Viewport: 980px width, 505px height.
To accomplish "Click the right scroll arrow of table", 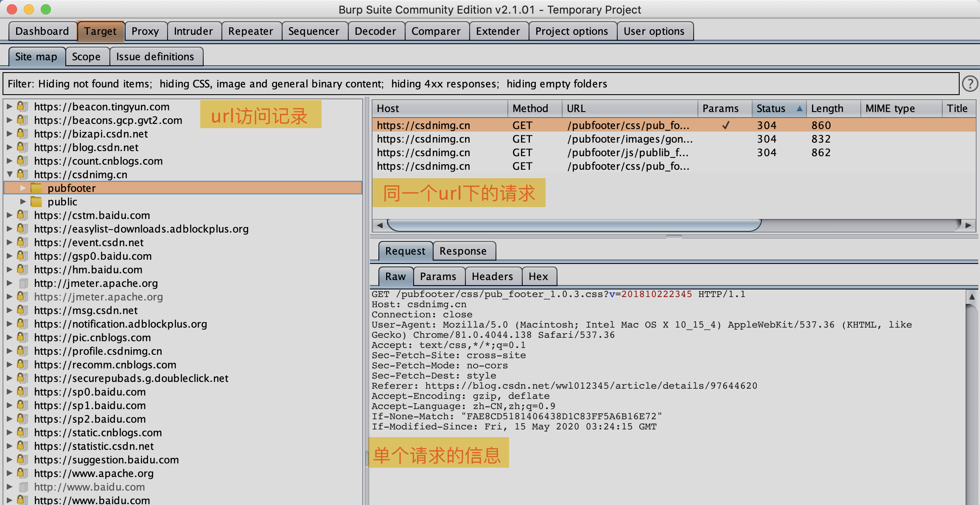I will (x=968, y=225).
